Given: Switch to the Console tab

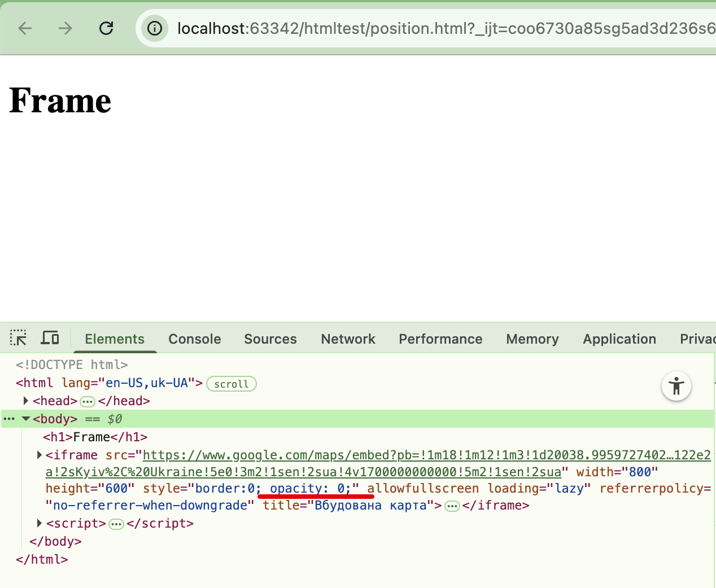Looking at the screenshot, I should coord(195,339).
